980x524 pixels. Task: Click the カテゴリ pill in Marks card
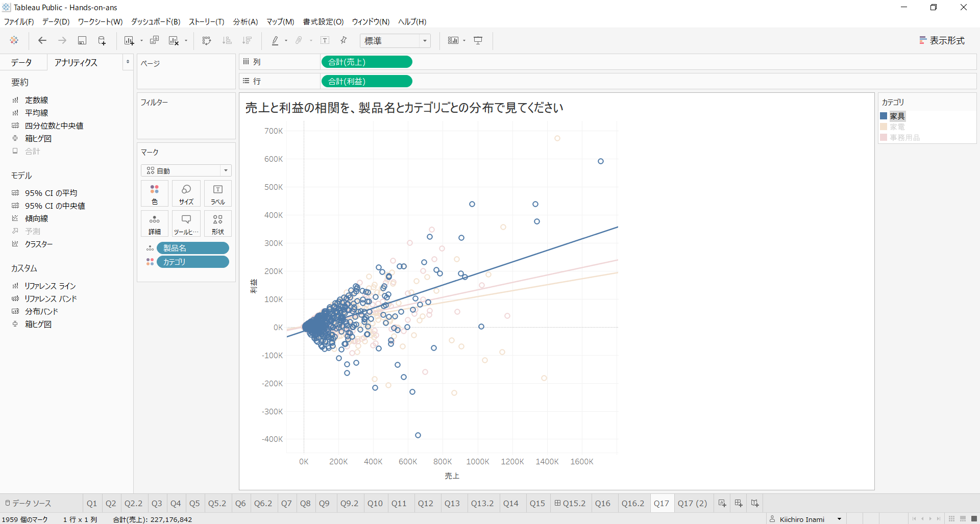click(193, 262)
